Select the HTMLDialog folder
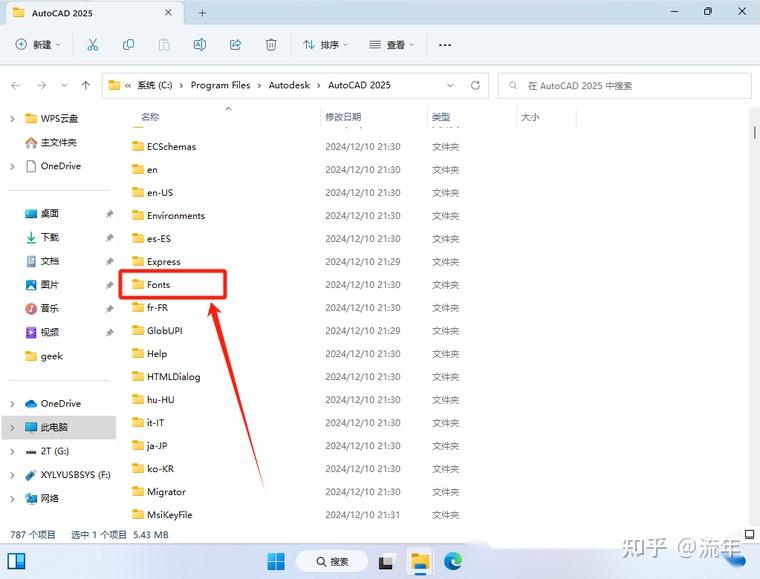The height and width of the screenshot is (579, 760). click(x=166, y=377)
